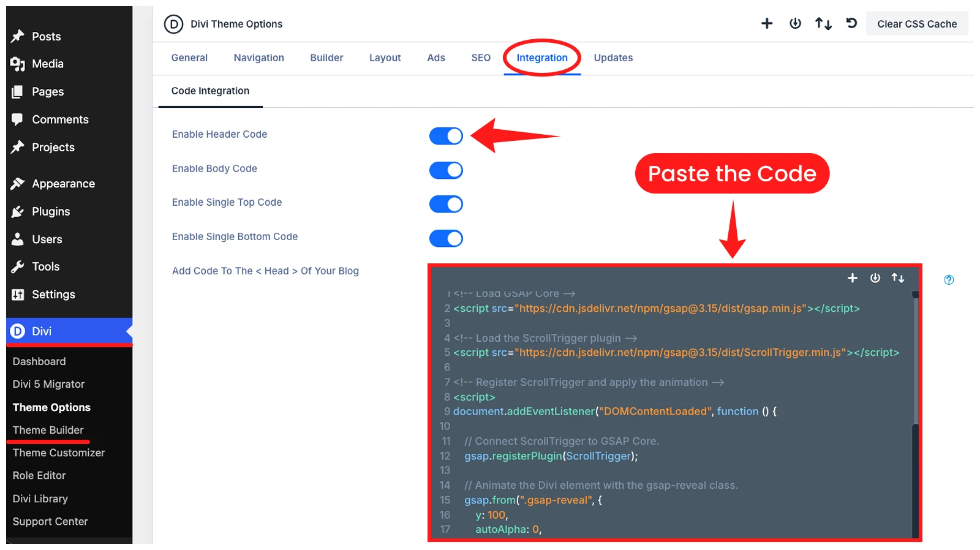Click the Projects pin icon in sidebar
The image size is (980, 550).
18,147
